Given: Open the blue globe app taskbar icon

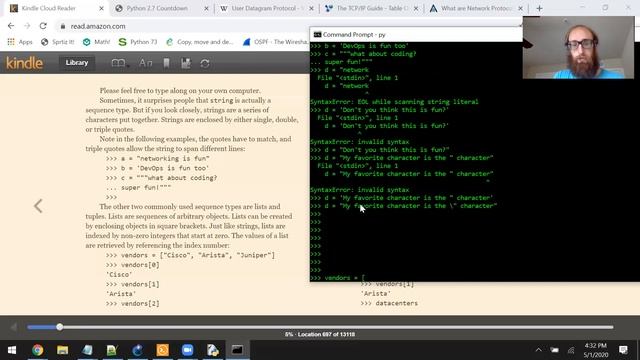Looking at the screenshot, I should click(x=137, y=350).
